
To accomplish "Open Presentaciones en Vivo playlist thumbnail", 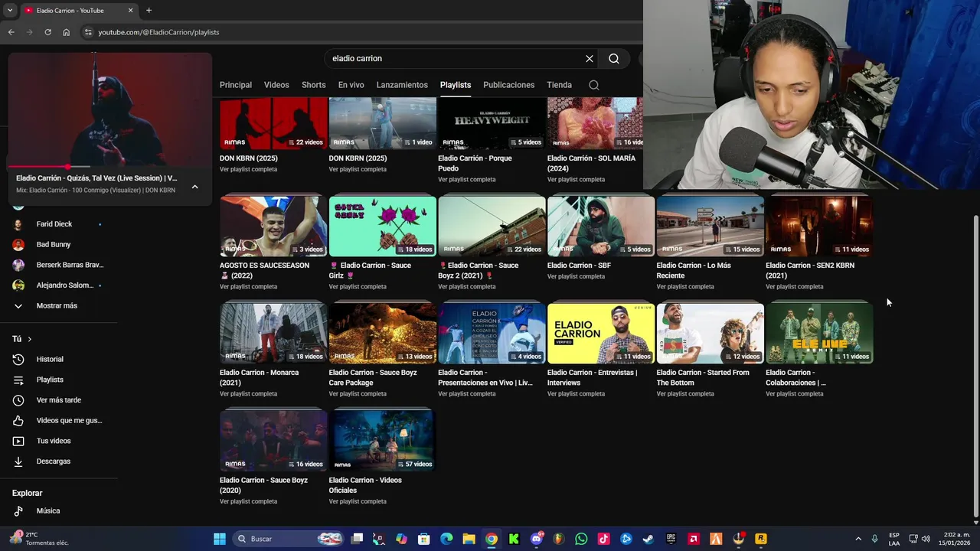I will click(x=492, y=333).
